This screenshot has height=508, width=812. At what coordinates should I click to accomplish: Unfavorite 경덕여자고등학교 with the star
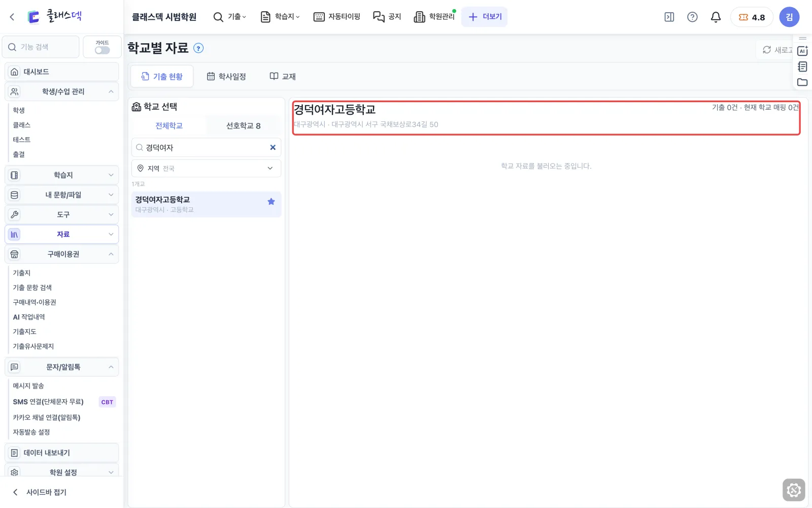(271, 202)
